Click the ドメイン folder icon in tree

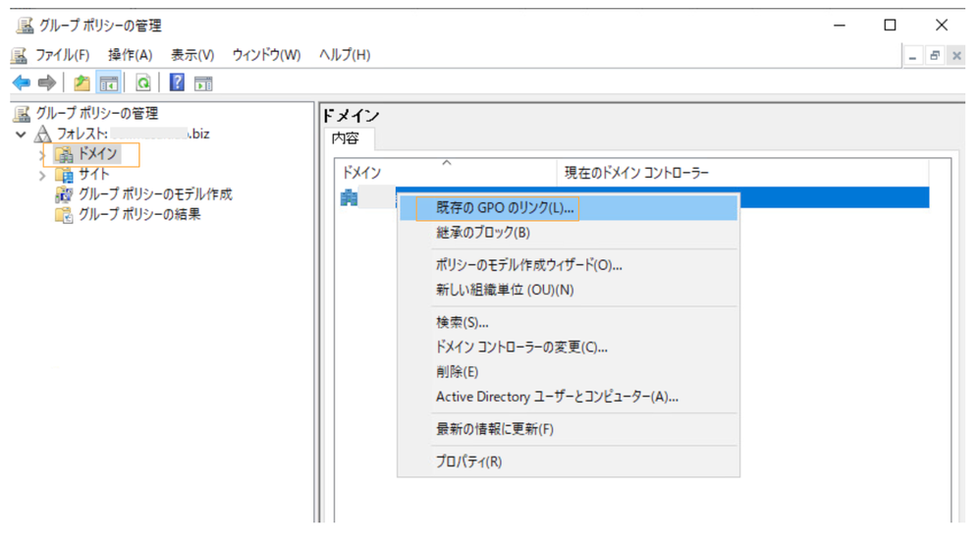[x=64, y=154]
